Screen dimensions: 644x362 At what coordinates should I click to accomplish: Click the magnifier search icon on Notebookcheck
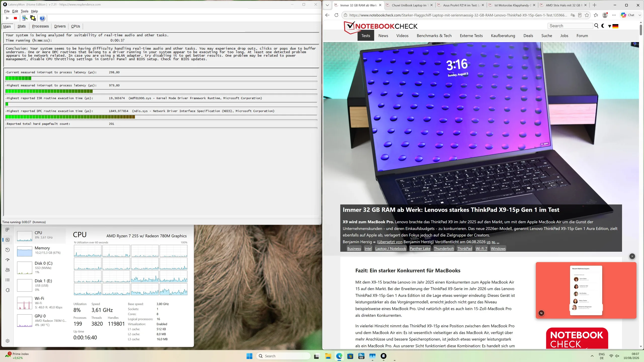coord(596,26)
